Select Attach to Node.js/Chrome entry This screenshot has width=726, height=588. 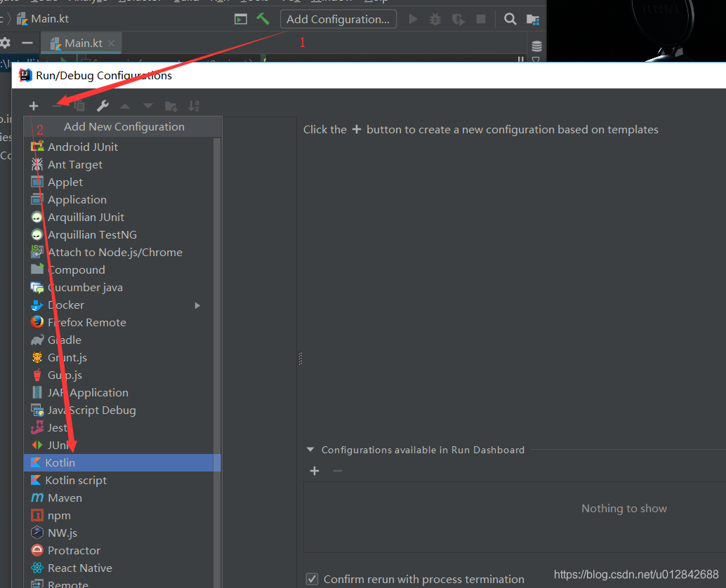(x=119, y=252)
